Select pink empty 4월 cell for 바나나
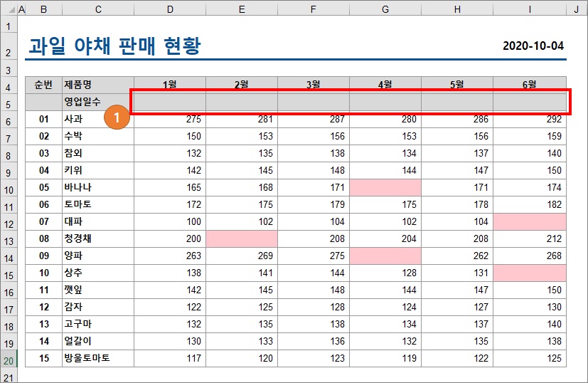Image resolution: width=588 pixels, height=383 pixels. 385,187
